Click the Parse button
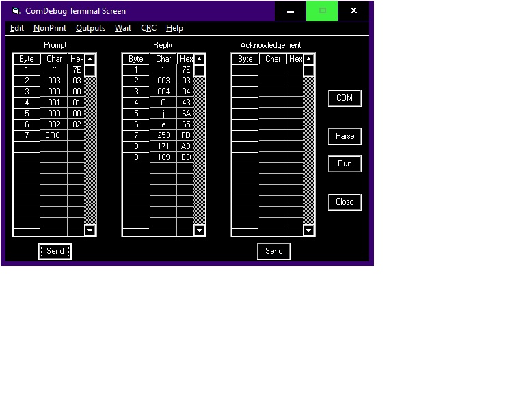 click(x=345, y=136)
